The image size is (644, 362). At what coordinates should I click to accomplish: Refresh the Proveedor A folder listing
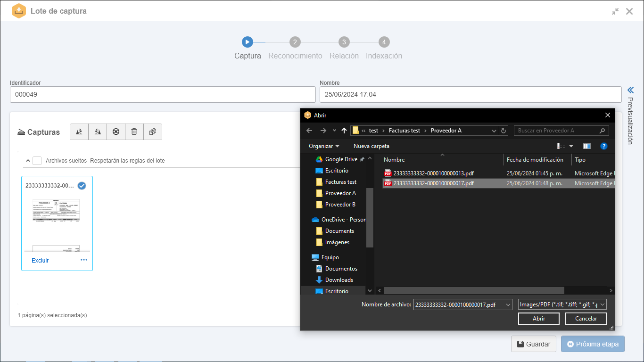tap(504, 131)
